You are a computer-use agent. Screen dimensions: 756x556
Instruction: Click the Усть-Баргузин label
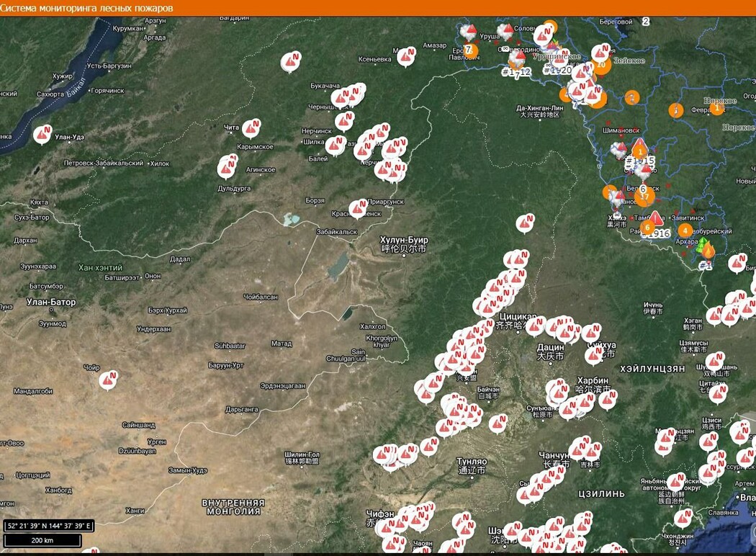(x=109, y=66)
